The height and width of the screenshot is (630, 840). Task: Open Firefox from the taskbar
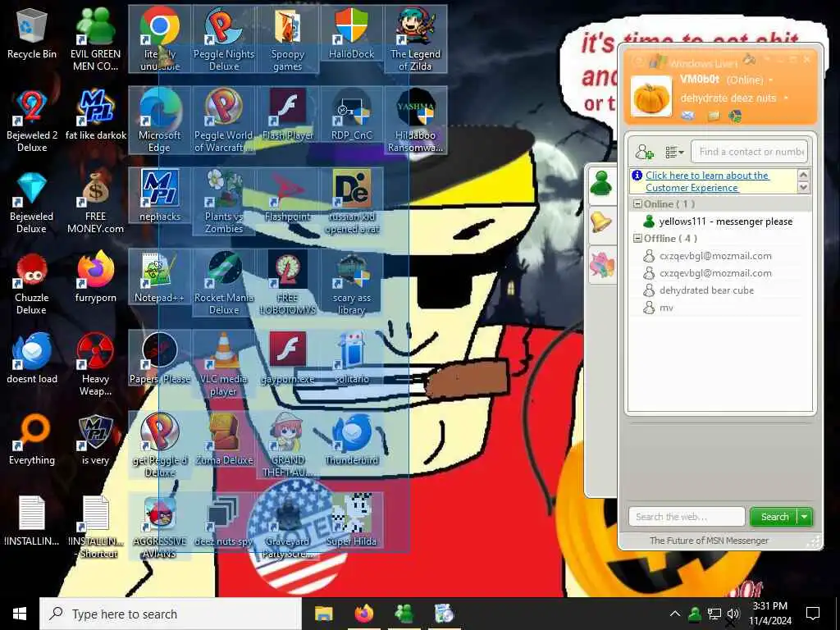coord(363,614)
